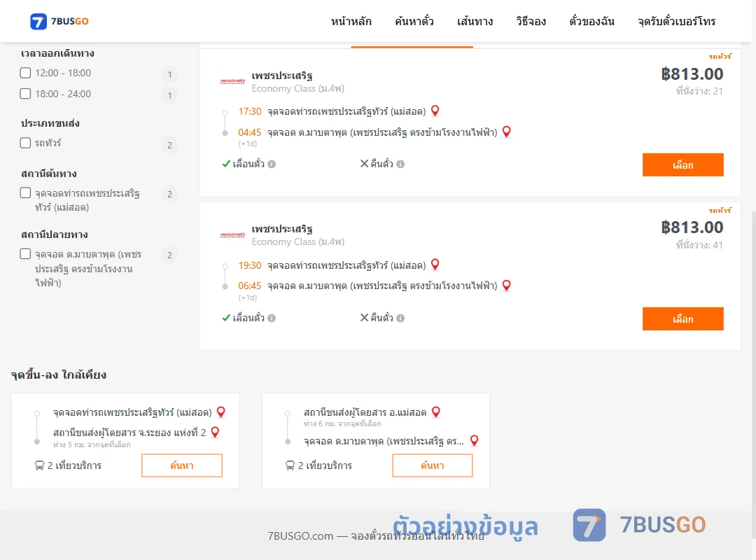Open map pin beside truncated จุดจอด ต.มาบตาพุด card

click(x=475, y=440)
